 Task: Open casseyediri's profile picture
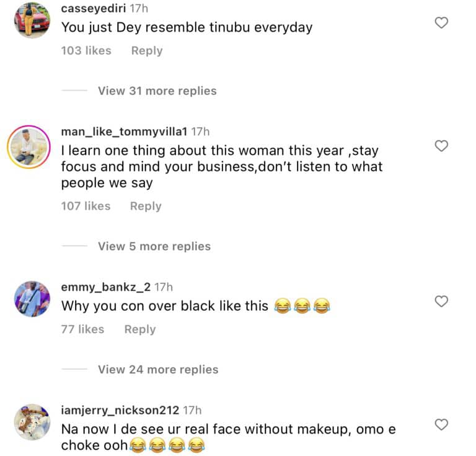coord(32,20)
